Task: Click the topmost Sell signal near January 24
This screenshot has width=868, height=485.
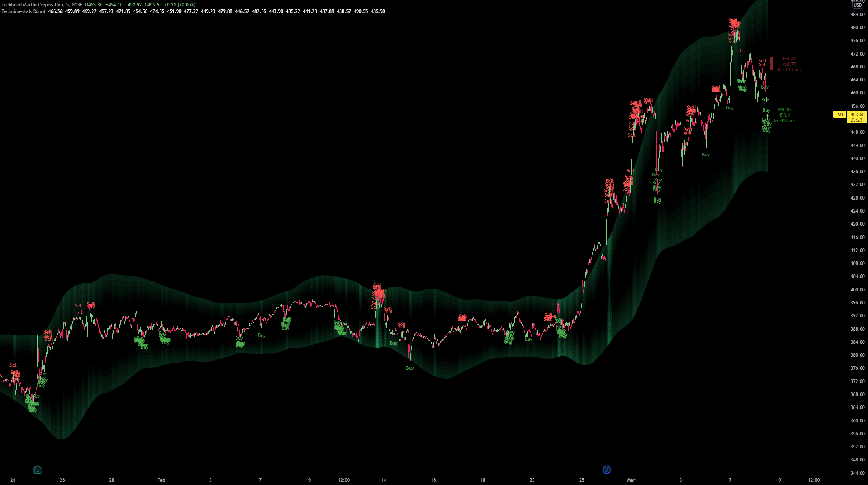Action: tap(14, 365)
